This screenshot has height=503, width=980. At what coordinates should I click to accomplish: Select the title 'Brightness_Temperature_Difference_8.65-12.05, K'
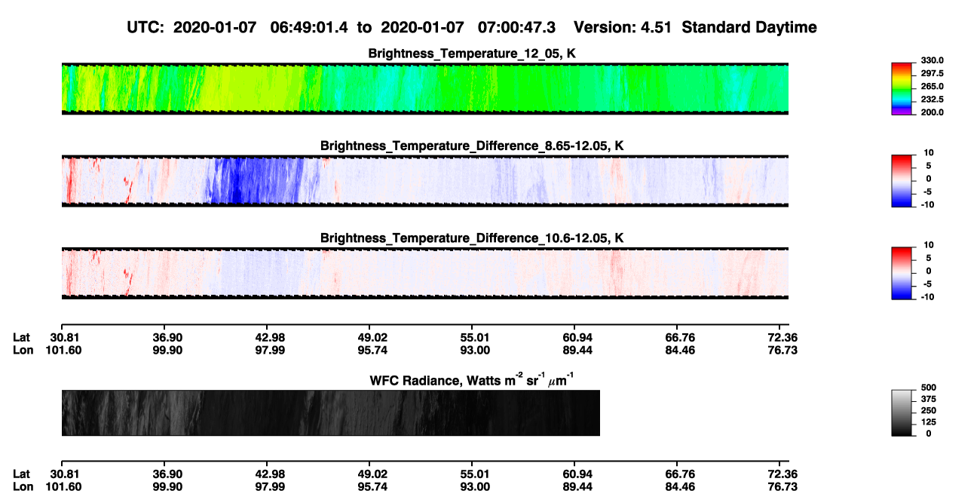point(472,146)
